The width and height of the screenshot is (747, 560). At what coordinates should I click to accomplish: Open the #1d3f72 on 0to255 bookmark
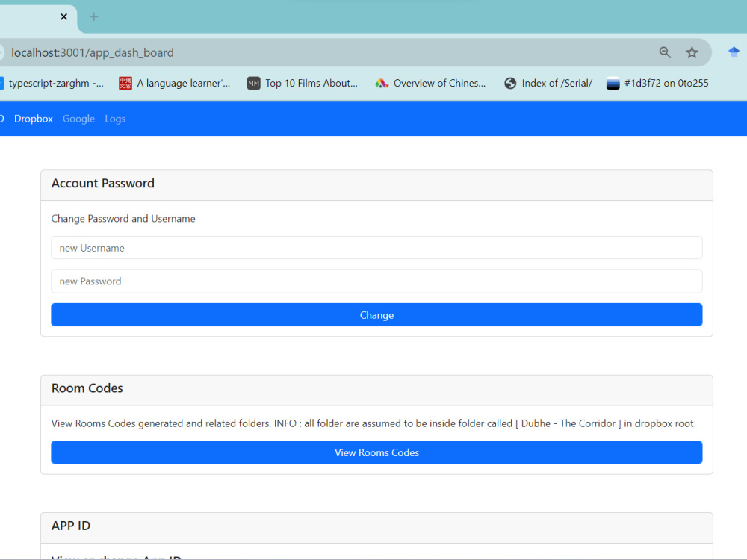tap(657, 84)
